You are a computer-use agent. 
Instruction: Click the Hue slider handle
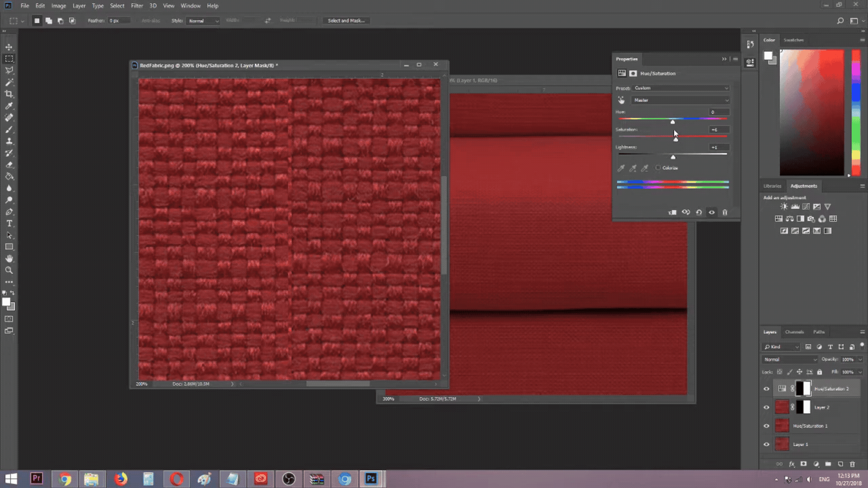(x=673, y=122)
